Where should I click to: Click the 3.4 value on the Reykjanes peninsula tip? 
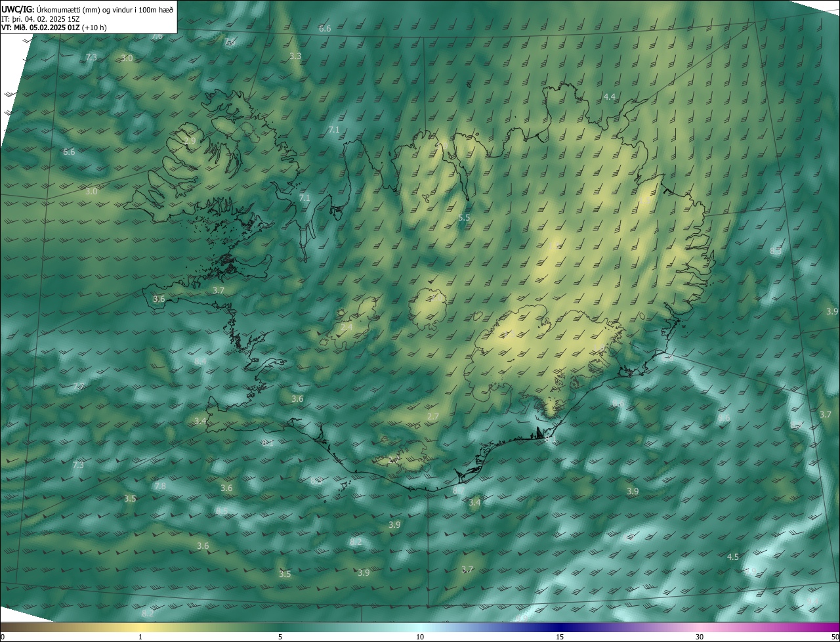pos(200,421)
